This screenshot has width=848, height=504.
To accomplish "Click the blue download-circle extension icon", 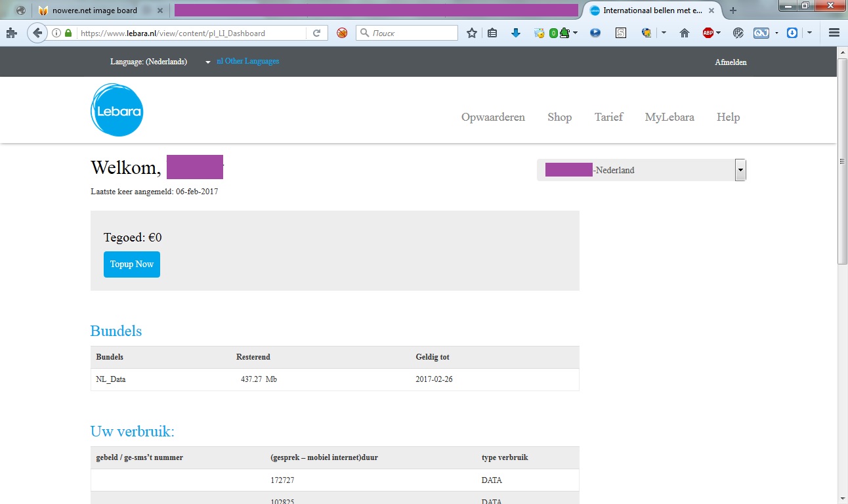I will [792, 33].
